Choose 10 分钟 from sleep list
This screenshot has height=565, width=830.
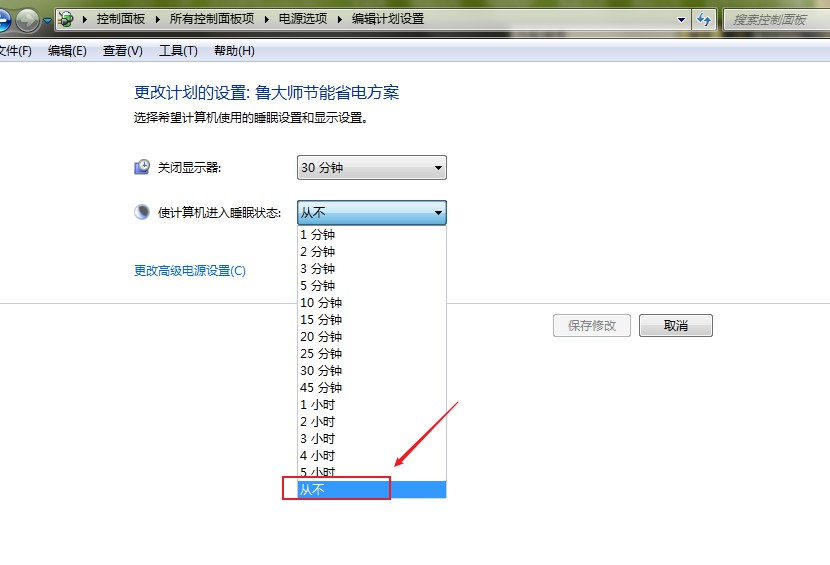coord(372,302)
